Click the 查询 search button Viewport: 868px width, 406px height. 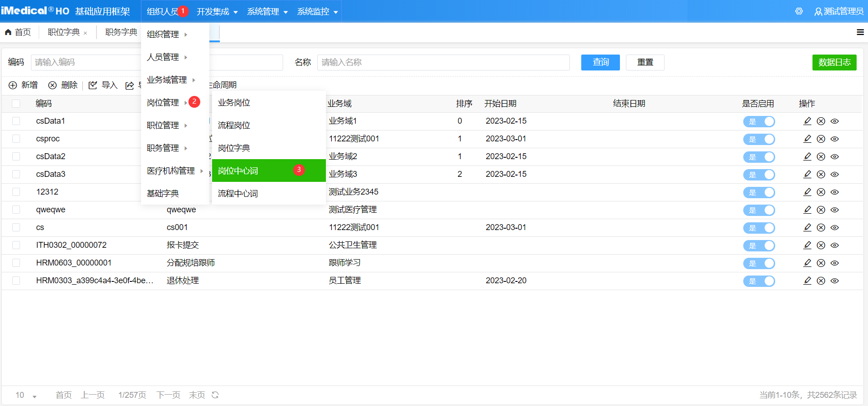tap(600, 62)
